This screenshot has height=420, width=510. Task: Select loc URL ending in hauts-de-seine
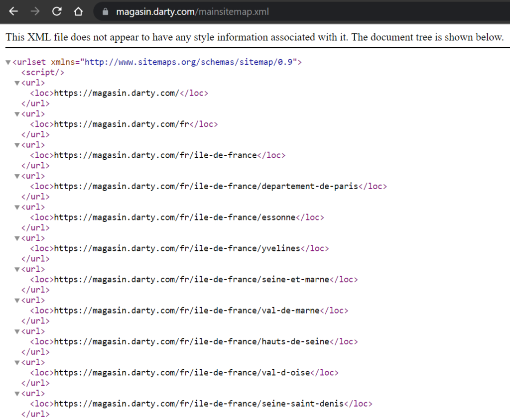(192, 342)
